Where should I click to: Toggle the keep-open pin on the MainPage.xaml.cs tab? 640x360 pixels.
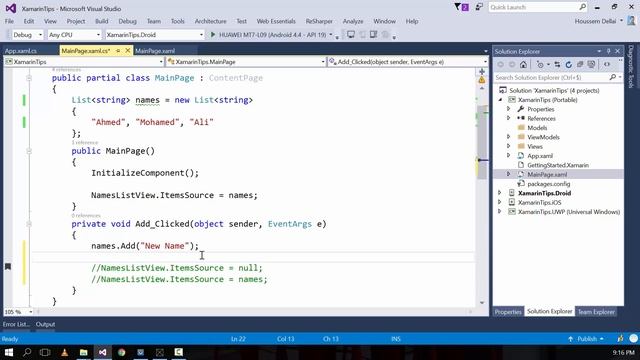tap(118, 51)
